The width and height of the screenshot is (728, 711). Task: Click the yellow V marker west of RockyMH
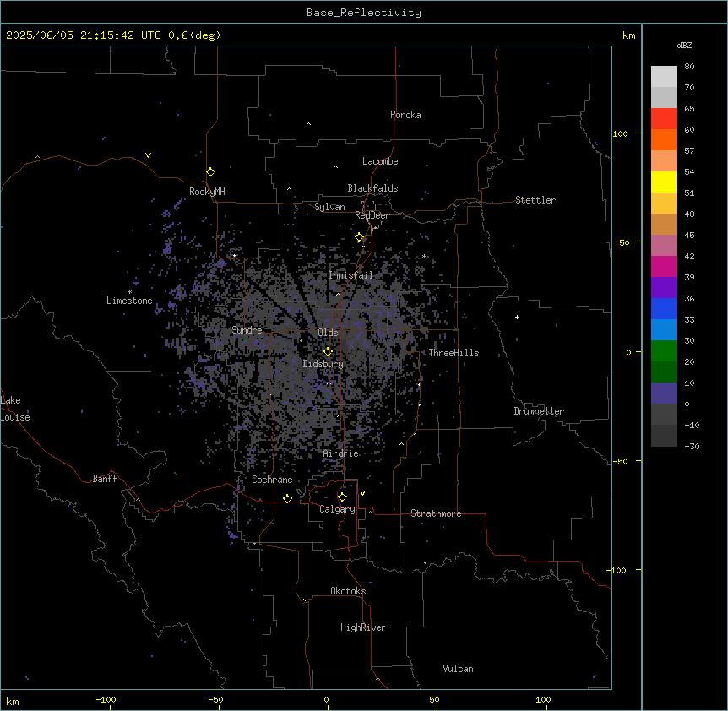click(x=148, y=155)
